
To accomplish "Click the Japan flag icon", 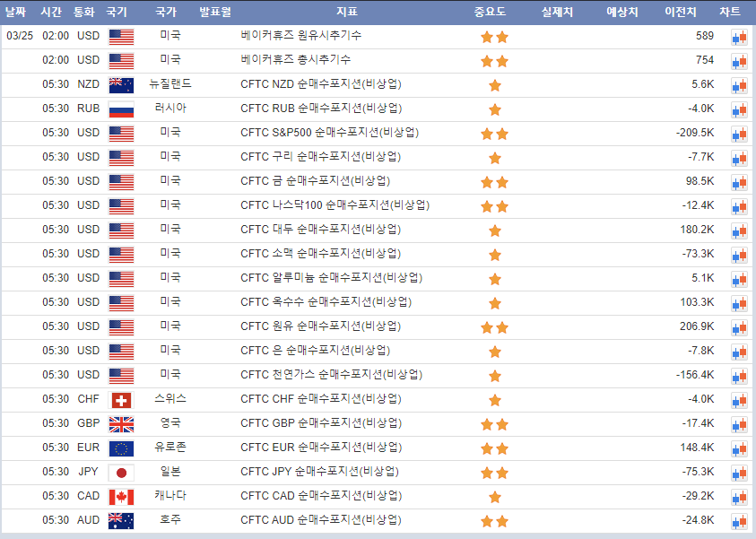I will click(121, 473).
